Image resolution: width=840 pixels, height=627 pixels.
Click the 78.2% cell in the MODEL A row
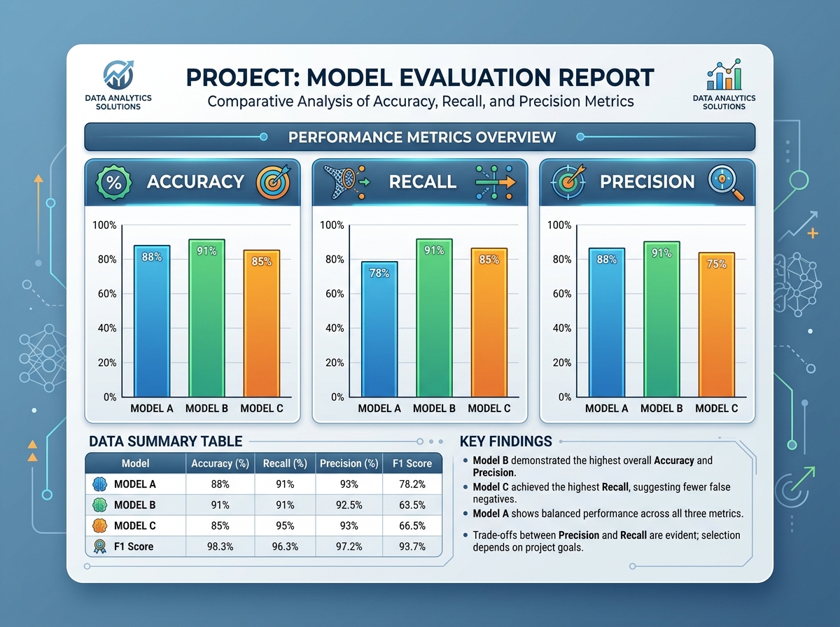[x=412, y=484]
